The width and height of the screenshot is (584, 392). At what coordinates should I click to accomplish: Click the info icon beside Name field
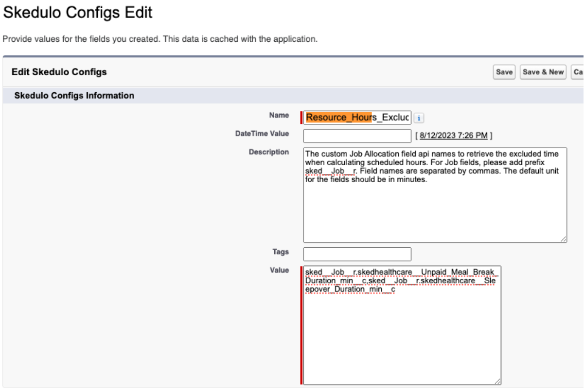pyautogui.click(x=419, y=118)
